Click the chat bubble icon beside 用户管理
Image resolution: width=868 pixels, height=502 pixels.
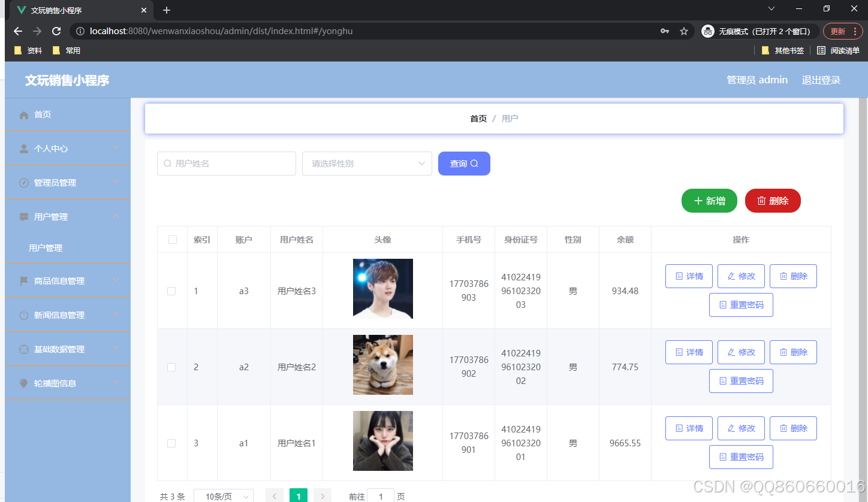(24, 217)
